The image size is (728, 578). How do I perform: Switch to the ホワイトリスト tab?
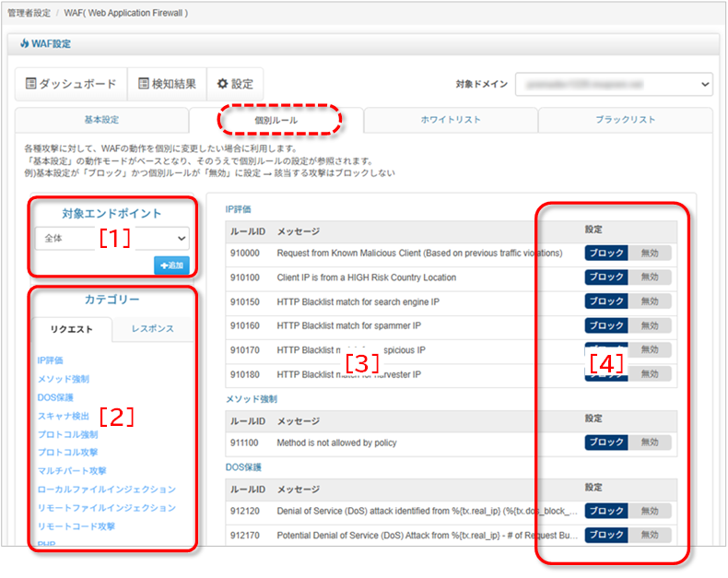coord(451,120)
